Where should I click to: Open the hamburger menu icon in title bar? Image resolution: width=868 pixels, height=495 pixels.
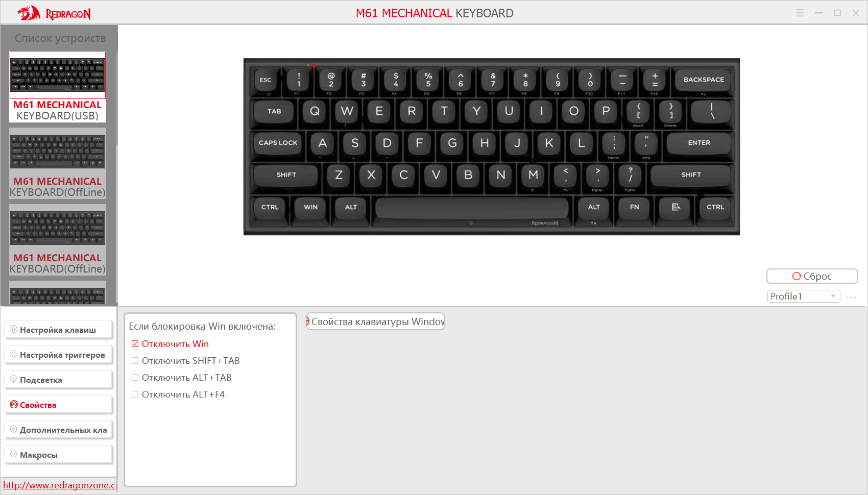[800, 13]
